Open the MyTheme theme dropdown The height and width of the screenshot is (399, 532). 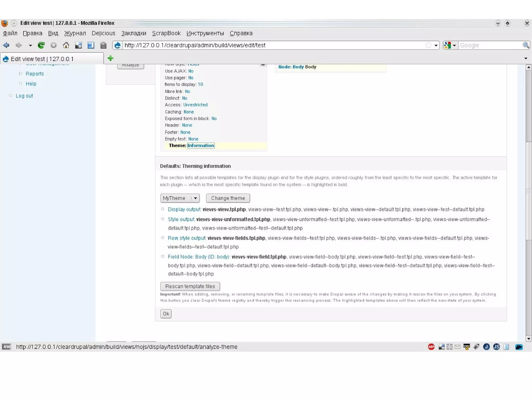(180, 198)
